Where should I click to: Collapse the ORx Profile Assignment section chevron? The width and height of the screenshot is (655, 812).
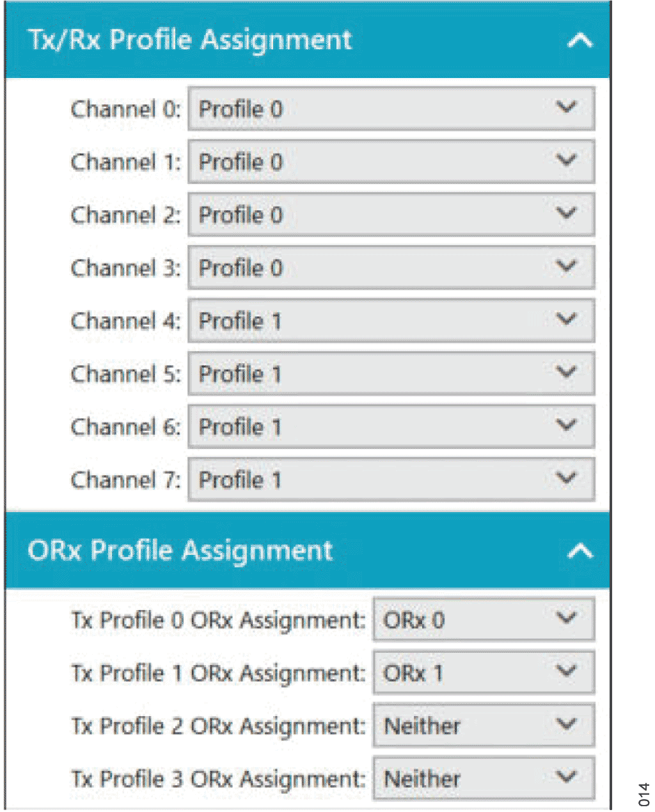pyautogui.click(x=580, y=551)
